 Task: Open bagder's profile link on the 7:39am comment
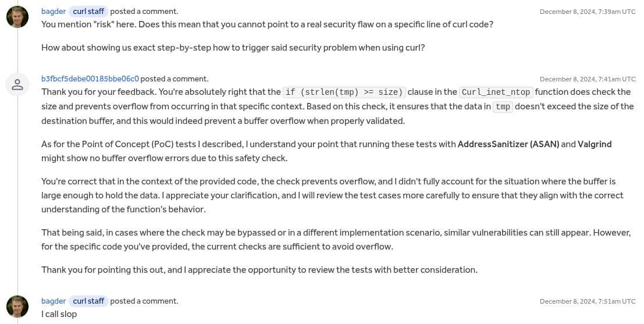tap(54, 11)
